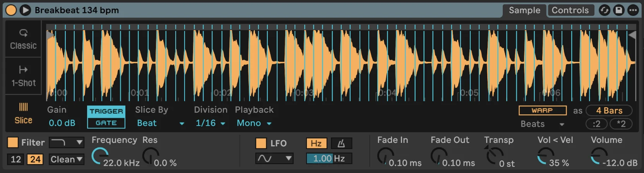
Task: Open the Playback Mono dropdown
Action: point(254,123)
